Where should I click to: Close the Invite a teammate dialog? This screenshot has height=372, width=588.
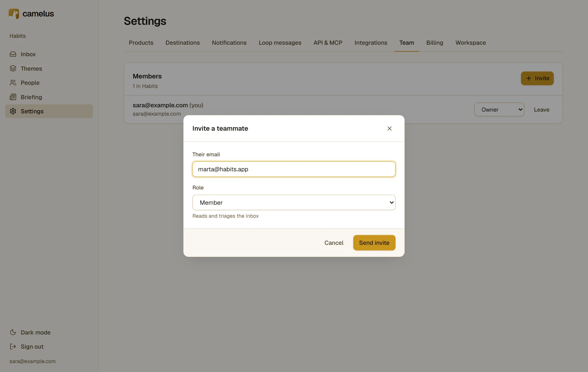point(389,129)
